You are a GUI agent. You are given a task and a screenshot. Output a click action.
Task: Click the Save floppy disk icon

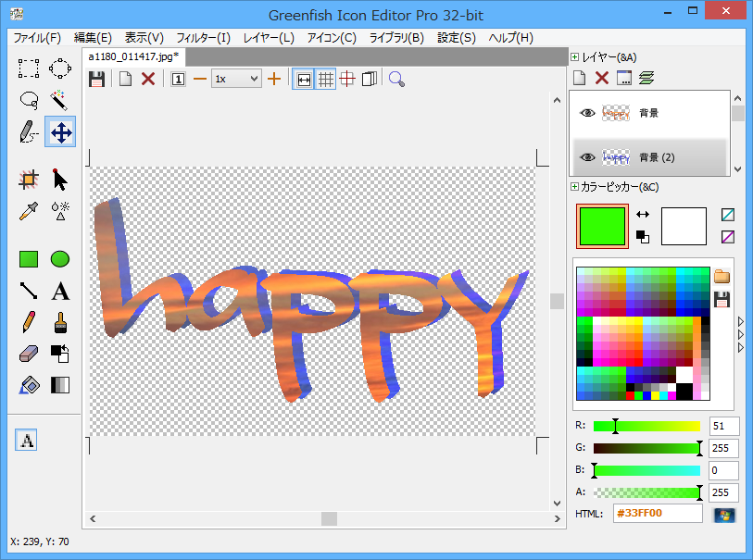tap(96, 79)
